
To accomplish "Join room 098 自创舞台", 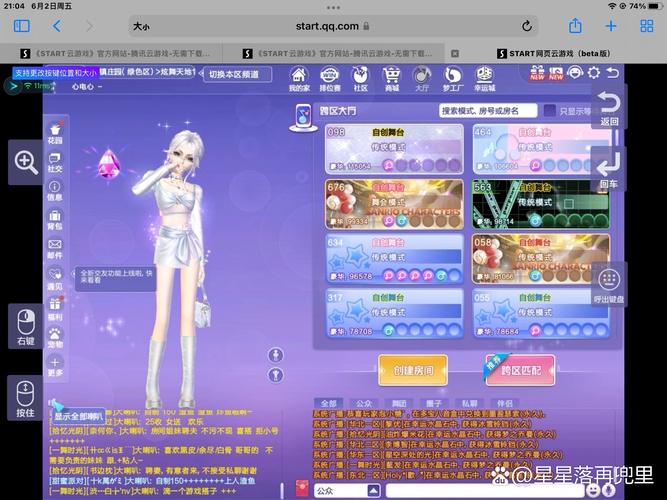I will [394, 149].
